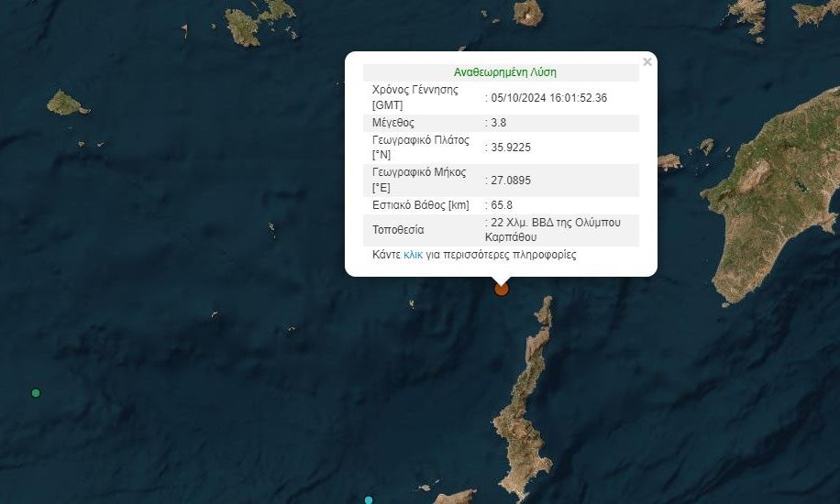
Task: Select the green earthquake marker in the sea
Action: point(36,393)
